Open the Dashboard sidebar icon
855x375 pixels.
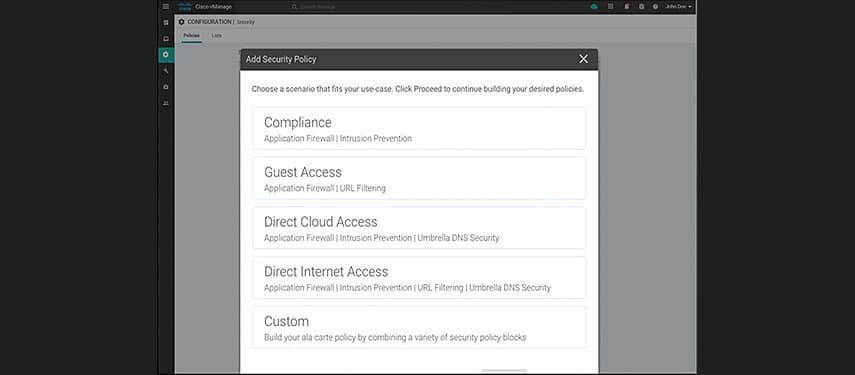[x=166, y=22]
